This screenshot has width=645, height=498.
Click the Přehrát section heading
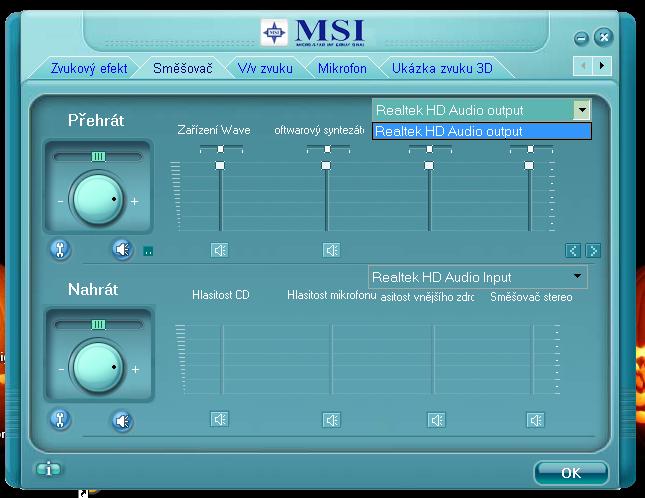[x=96, y=120]
